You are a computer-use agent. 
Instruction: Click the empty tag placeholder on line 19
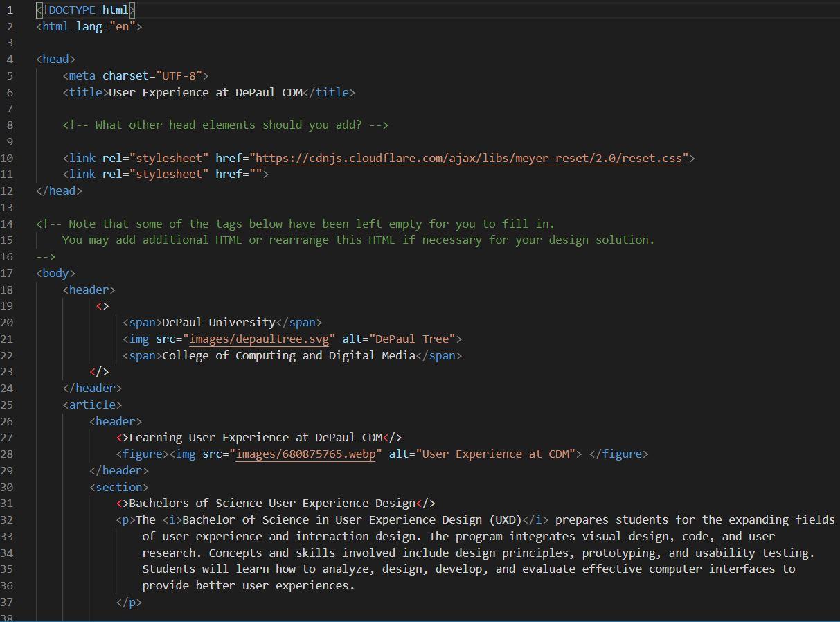[102, 305]
